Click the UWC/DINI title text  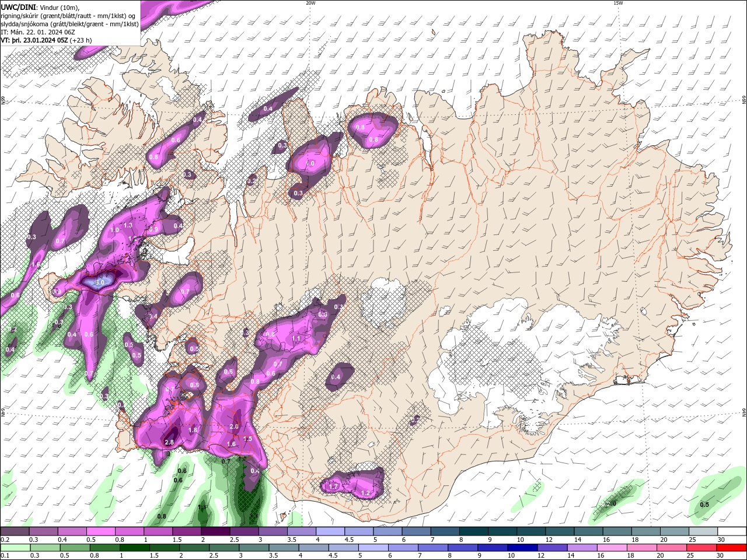point(18,7)
